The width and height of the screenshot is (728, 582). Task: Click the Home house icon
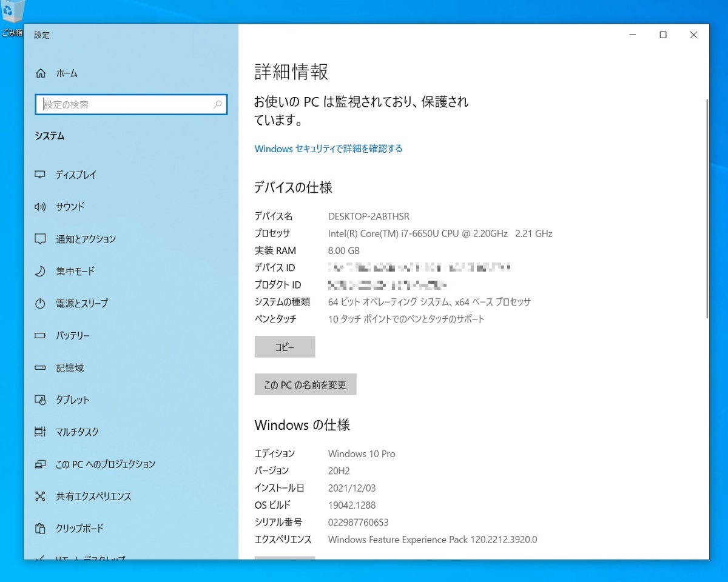tap(41, 73)
